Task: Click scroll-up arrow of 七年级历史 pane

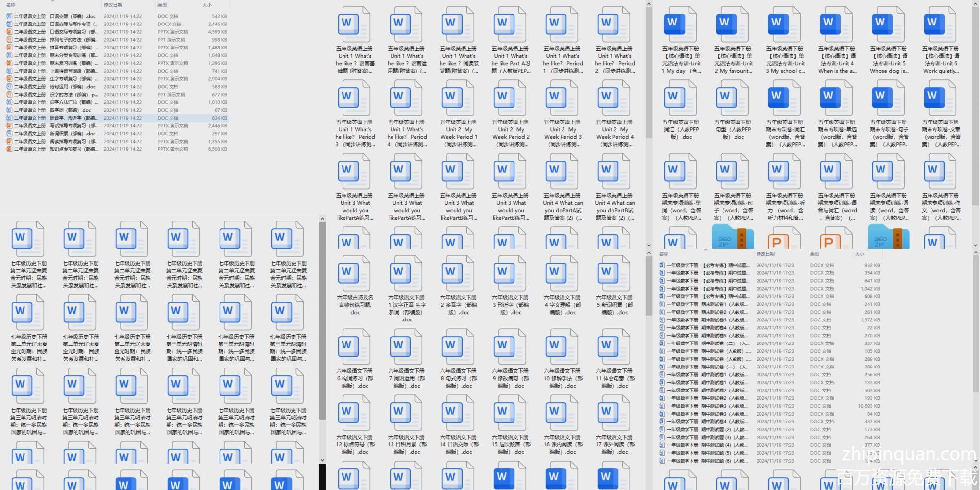Action: coord(322,218)
